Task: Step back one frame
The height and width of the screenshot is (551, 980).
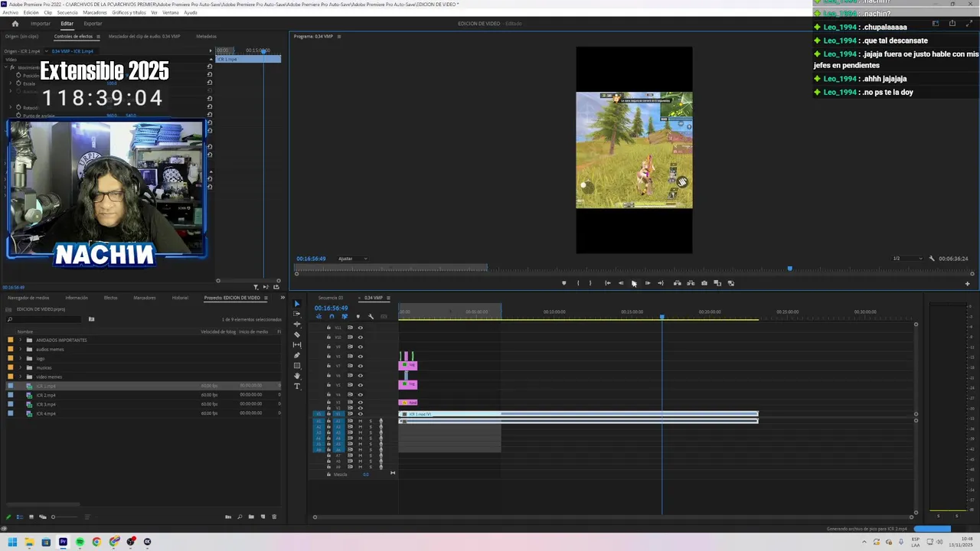Action: [621, 283]
